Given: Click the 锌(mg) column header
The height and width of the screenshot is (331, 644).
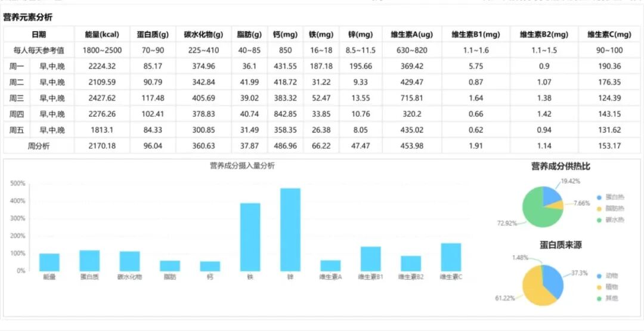Looking at the screenshot, I should coord(361,35).
